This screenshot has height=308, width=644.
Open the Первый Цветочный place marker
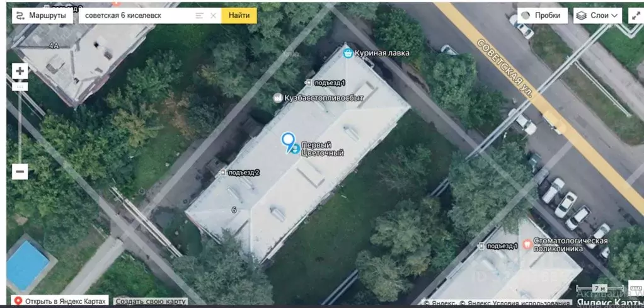click(x=295, y=149)
